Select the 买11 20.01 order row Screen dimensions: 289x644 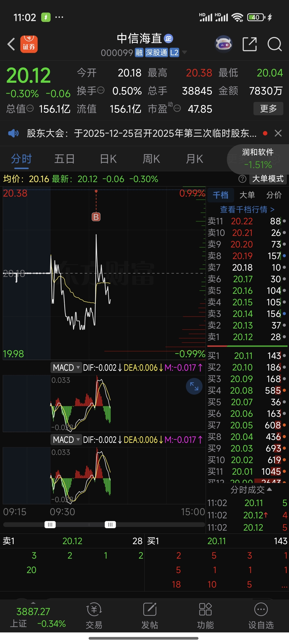[x=247, y=472]
